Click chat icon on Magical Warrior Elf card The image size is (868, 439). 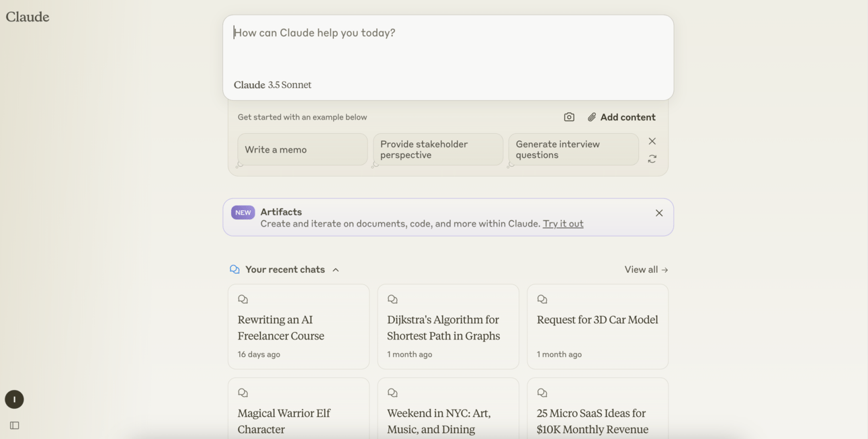[243, 393]
